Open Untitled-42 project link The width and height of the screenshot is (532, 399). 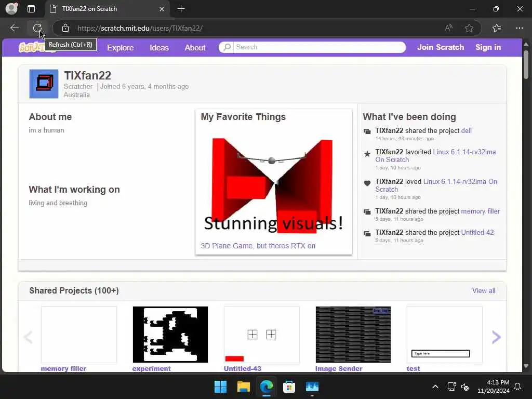tap(477, 232)
